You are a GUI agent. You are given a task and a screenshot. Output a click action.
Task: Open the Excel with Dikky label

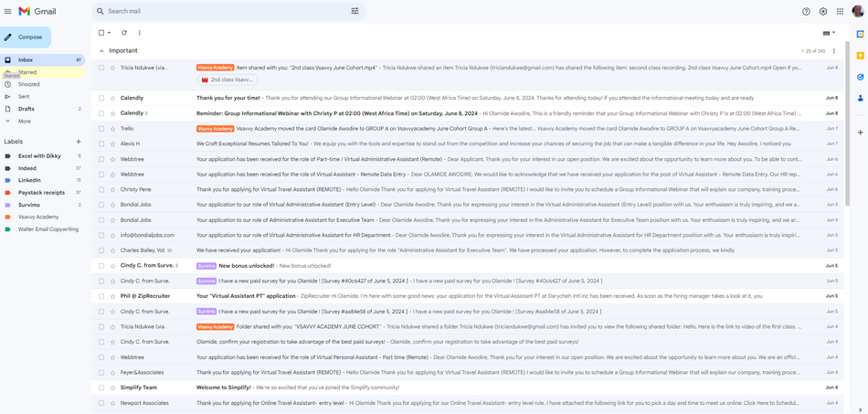pyautogui.click(x=43, y=156)
